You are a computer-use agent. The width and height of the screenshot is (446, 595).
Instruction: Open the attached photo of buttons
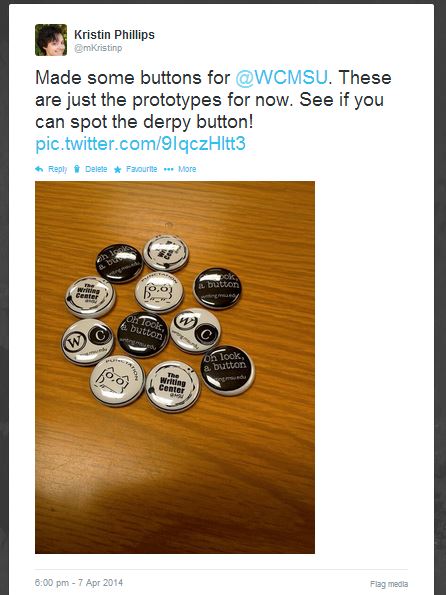[175, 367]
